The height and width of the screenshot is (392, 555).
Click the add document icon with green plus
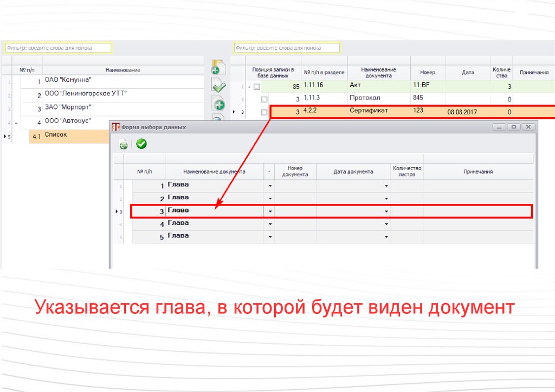click(218, 68)
